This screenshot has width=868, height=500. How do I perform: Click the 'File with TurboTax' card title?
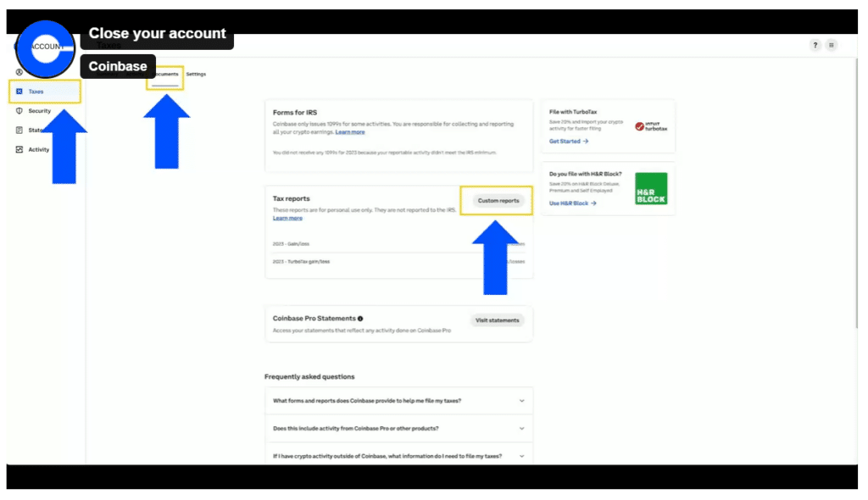pos(573,112)
